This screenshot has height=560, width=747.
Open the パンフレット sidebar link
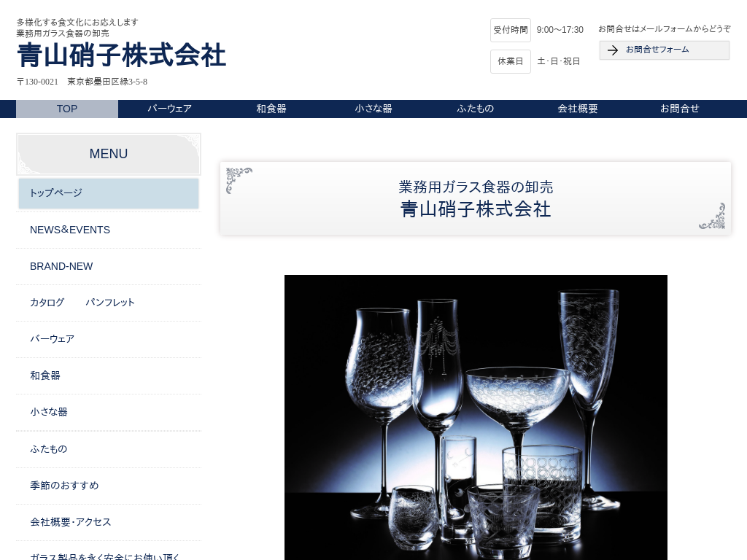click(x=110, y=303)
